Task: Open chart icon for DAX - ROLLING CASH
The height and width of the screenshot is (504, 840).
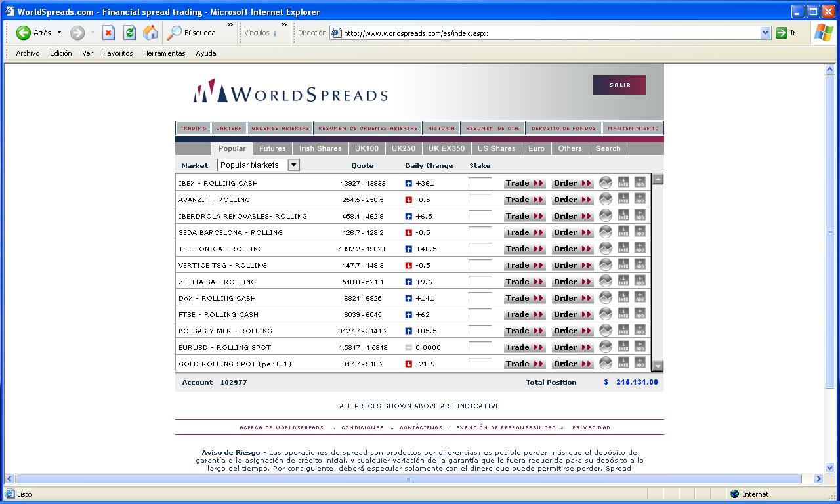Action: point(606,297)
